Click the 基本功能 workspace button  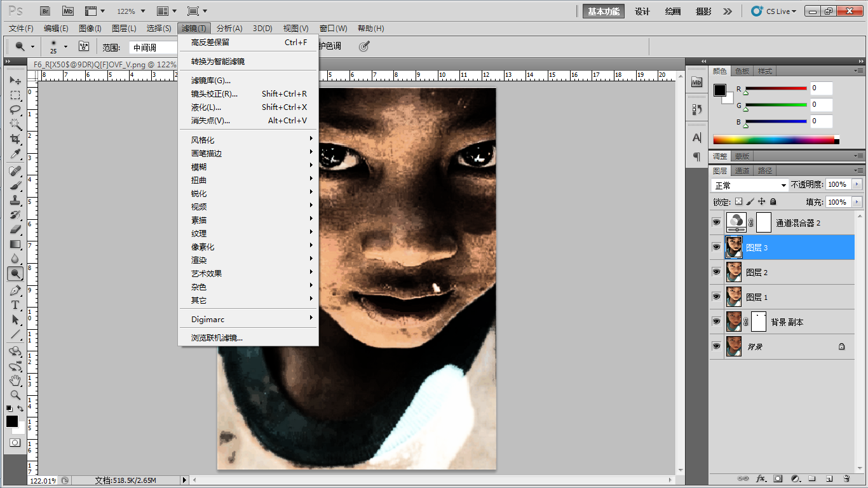coord(604,11)
